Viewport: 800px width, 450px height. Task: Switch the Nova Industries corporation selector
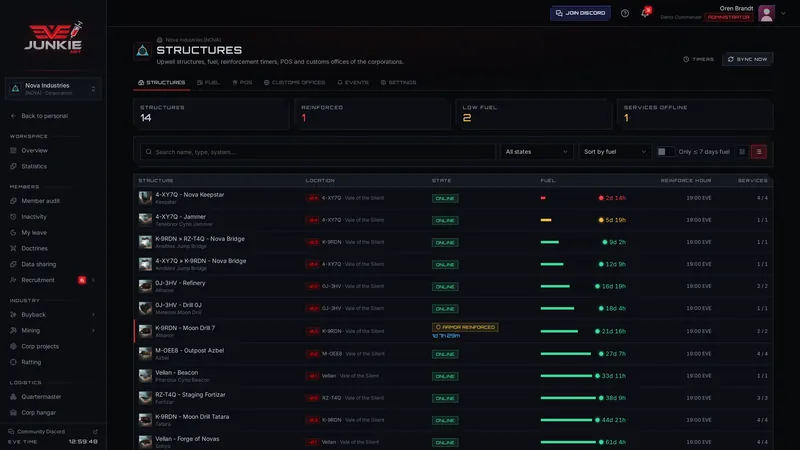pyautogui.click(x=53, y=89)
